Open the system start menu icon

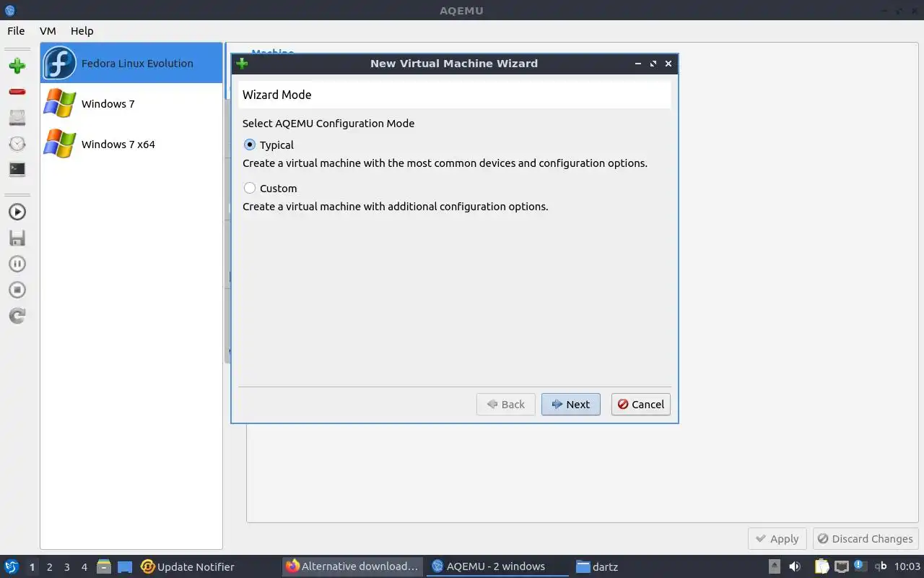(x=12, y=566)
